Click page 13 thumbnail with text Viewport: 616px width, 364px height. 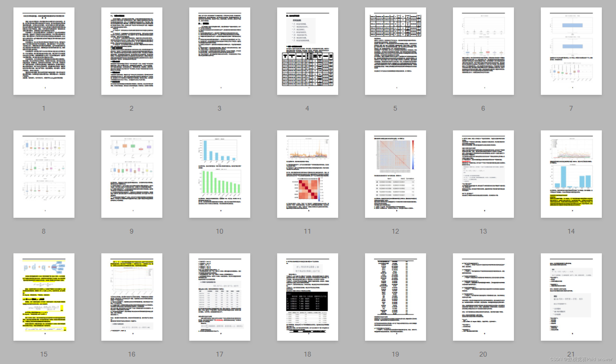483,174
